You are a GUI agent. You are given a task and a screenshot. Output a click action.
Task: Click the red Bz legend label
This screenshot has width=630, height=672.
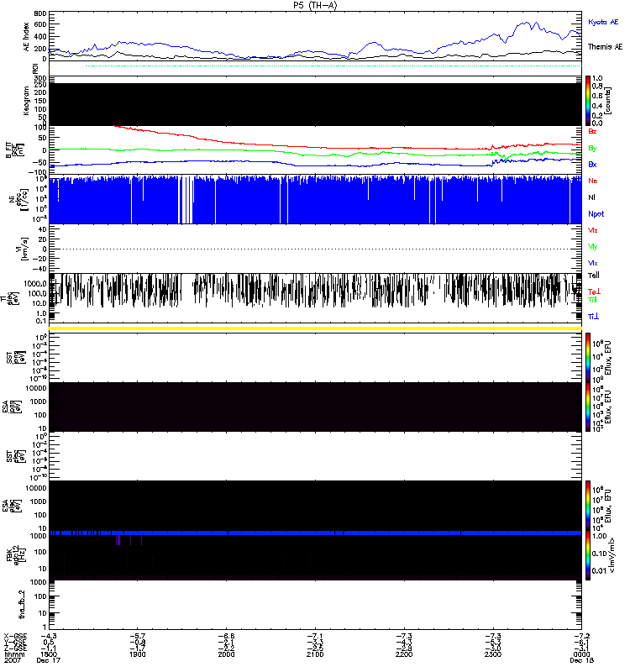pyautogui.click(x=592, y=131)
